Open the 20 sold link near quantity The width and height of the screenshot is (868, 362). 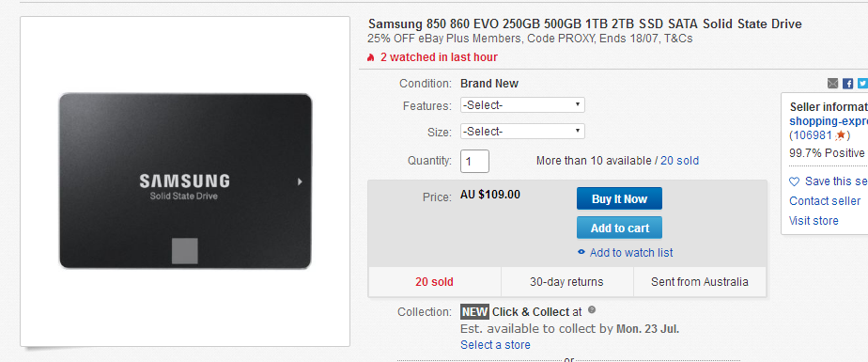[680, 161]
